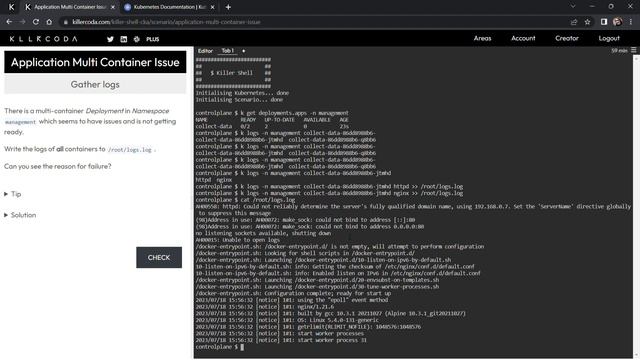Click 'Can you see the reason for failure?'
Image resolution: width=640 pixels, height=360 pixels.
(58, 166)
